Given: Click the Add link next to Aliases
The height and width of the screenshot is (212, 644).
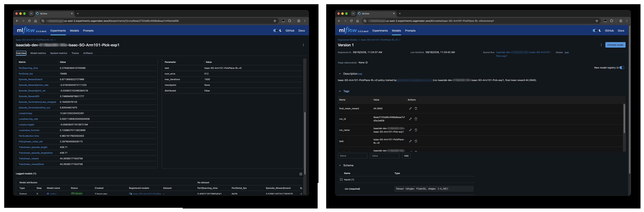Looking at the screenshot, I should tap(566, 53).
